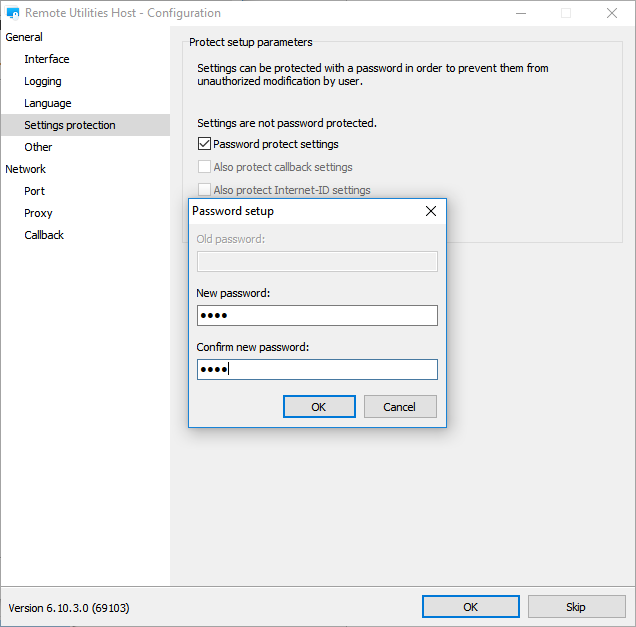Image resolution: width=636 pixels, height=627 pixels.
Task: Open the Other settings page
Action: coord(38,147)
